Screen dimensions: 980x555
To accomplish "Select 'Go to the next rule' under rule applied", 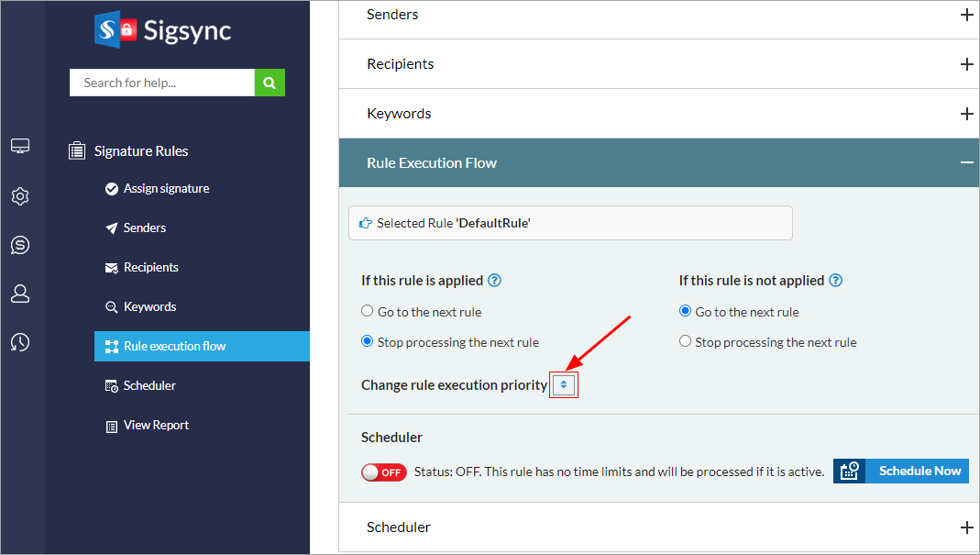I will coord(368,312).
